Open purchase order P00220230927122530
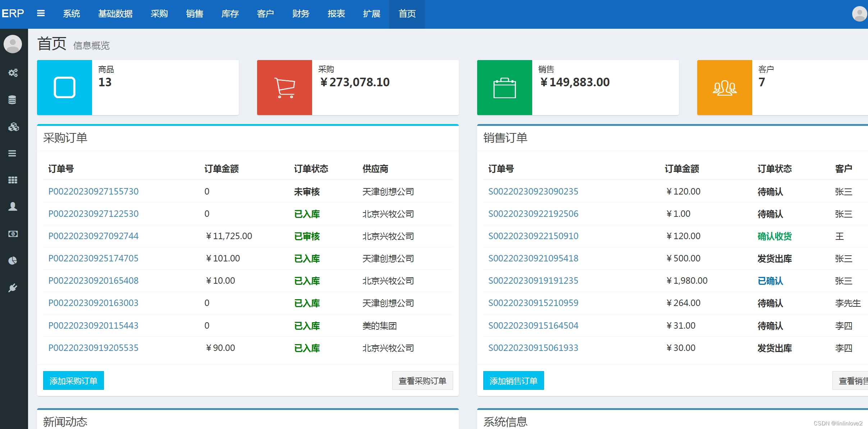Viewport: 868px width, 429px height. point(93,214)
